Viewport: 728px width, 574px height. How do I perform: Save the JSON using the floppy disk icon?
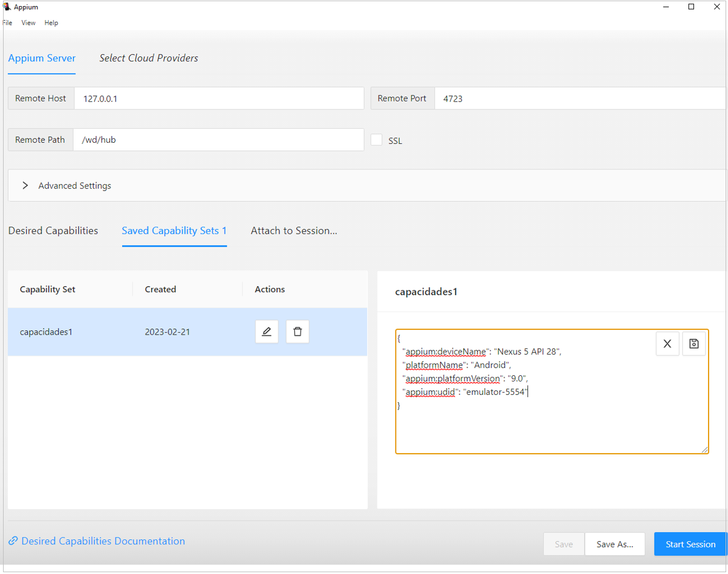[x=694, y=344]
